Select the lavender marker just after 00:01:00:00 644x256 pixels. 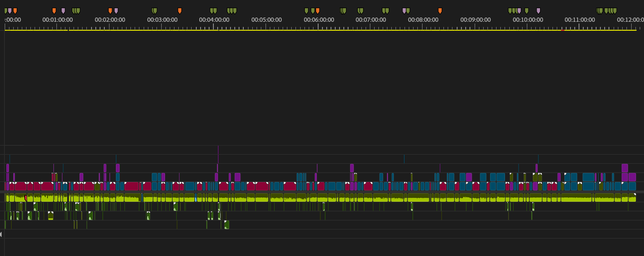(63, 11)
